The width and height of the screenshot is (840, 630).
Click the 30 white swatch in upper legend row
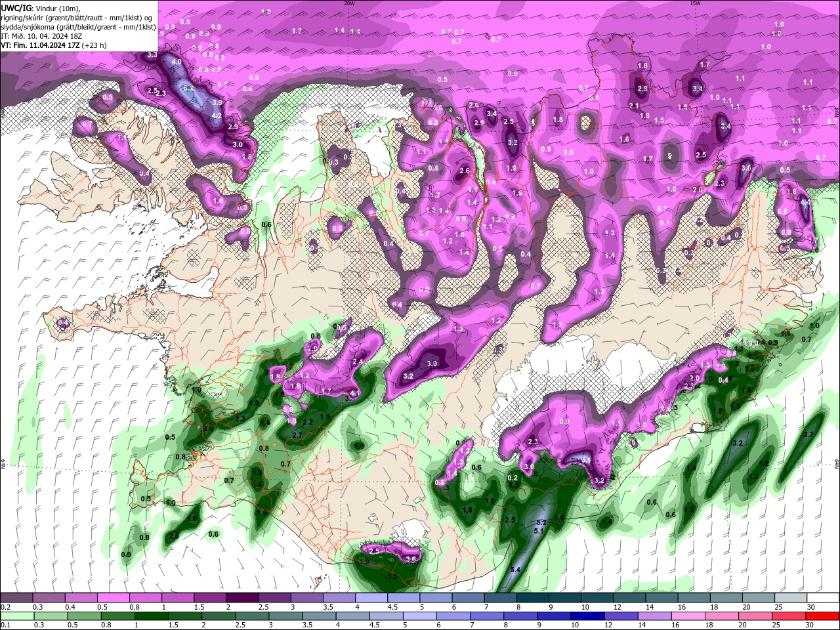click(x=822, y=598)
